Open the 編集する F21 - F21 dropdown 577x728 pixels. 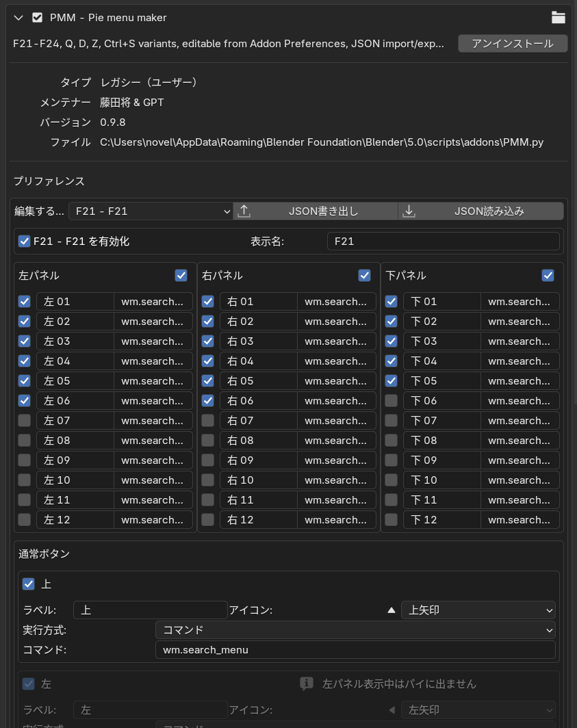(151, 211)
